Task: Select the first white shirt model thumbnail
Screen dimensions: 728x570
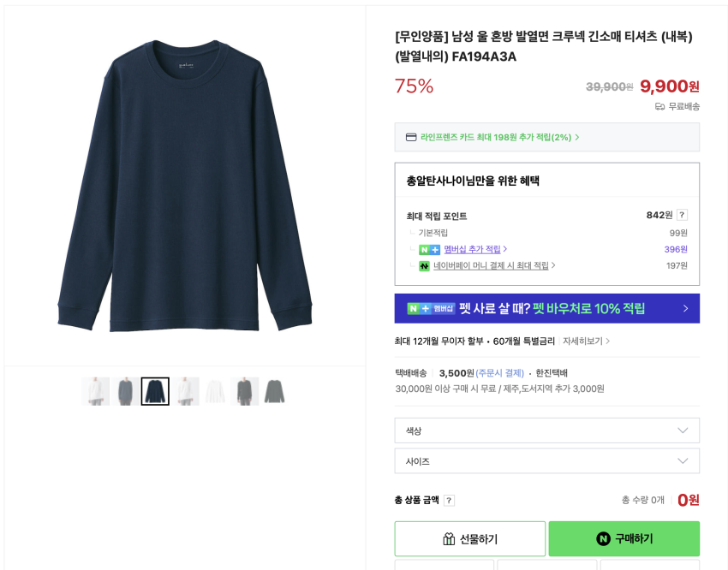Action: coord(95,391)
